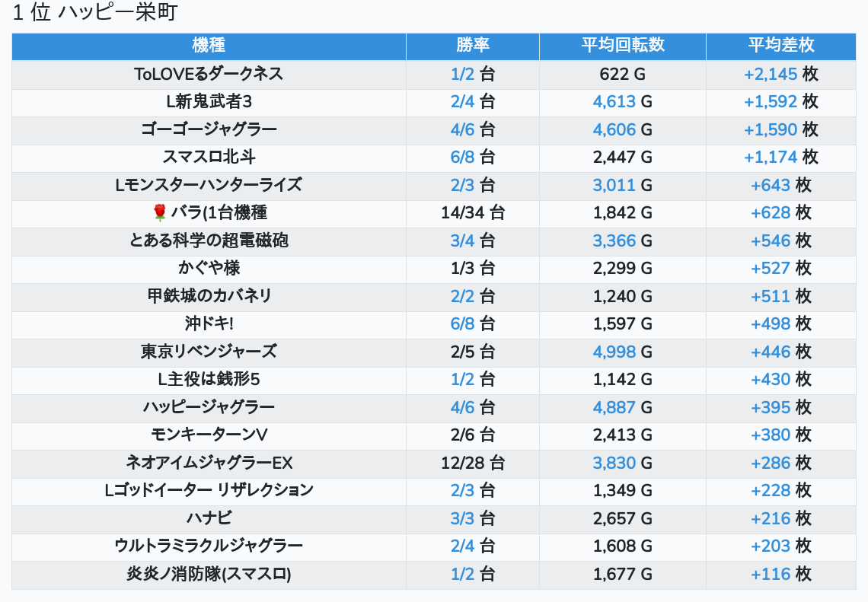The width and height of the screenshot is (868, 602).
Task: Click the 4,613 average spins value
Action: pyautogui.click(x=614, y=101)
